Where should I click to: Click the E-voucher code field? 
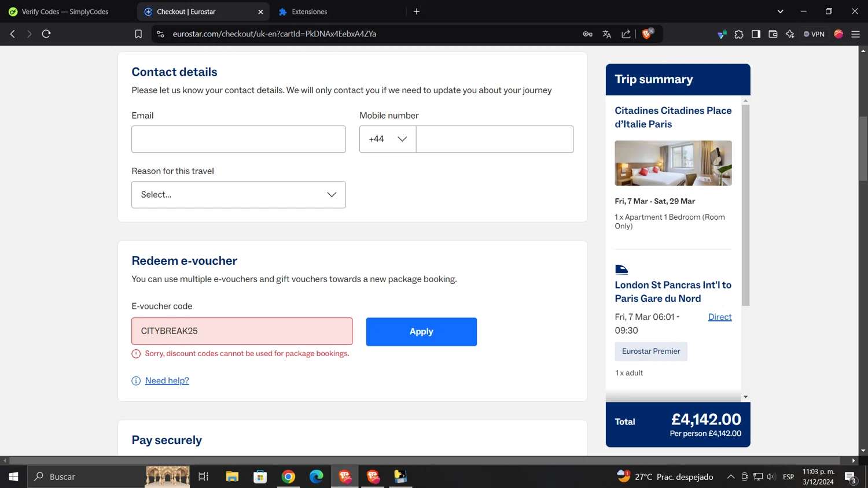242,331
